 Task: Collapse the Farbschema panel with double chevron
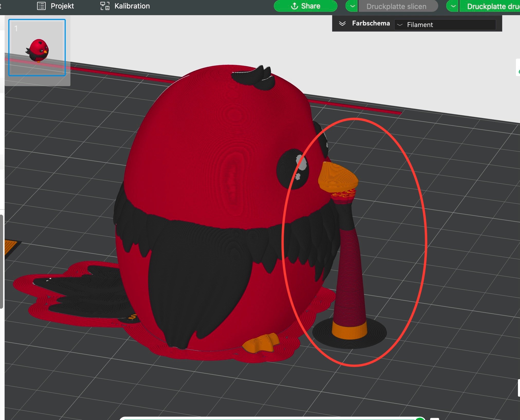(x=342, y=23)
